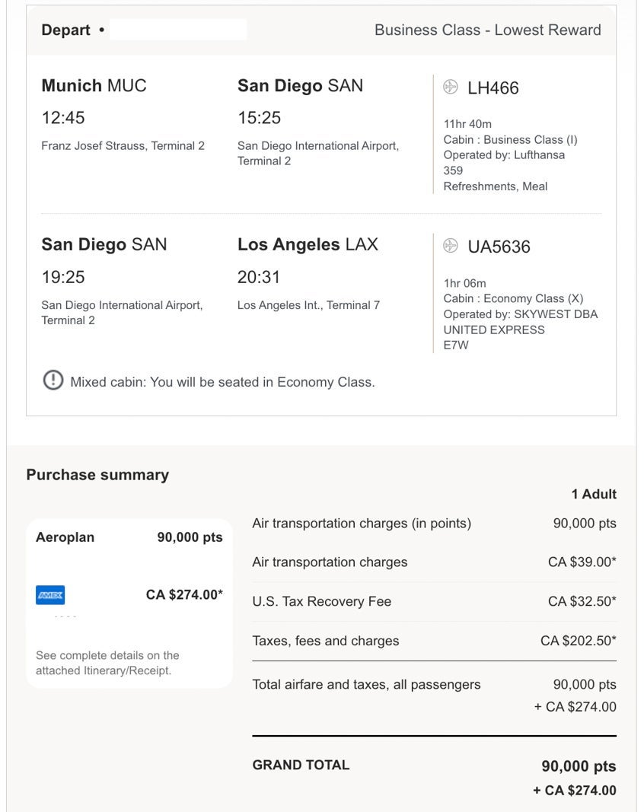Click the Los Angeles LAX arrival heading

point(308,244)
